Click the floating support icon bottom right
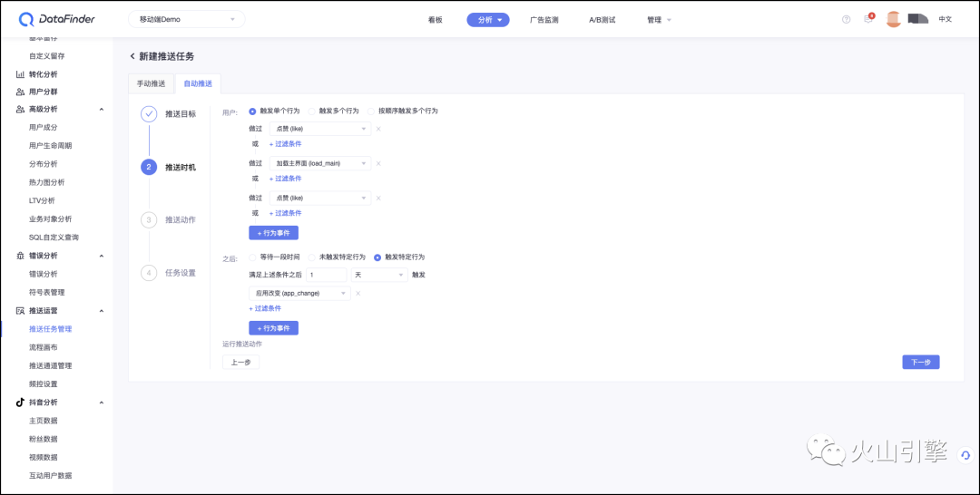Screen dimensions: 980x495 [x=966, y=455]
